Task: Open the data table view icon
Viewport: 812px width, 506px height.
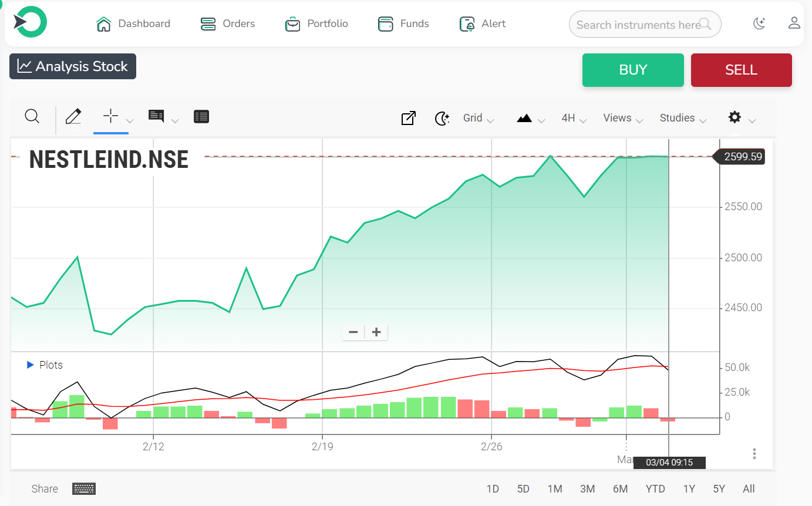Action: pos(201,117)
